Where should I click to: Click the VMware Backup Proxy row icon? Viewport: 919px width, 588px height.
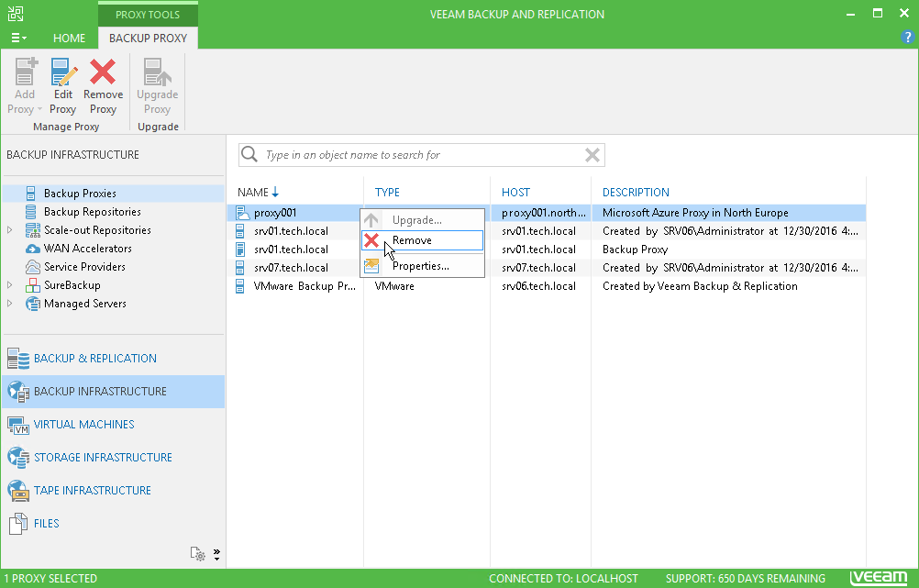(x=239, y=286)
